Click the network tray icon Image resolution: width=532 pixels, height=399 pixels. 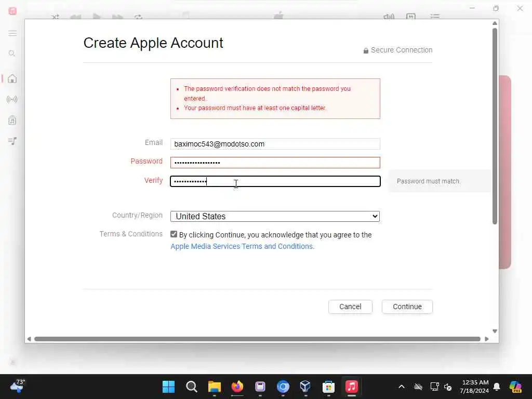434,387
